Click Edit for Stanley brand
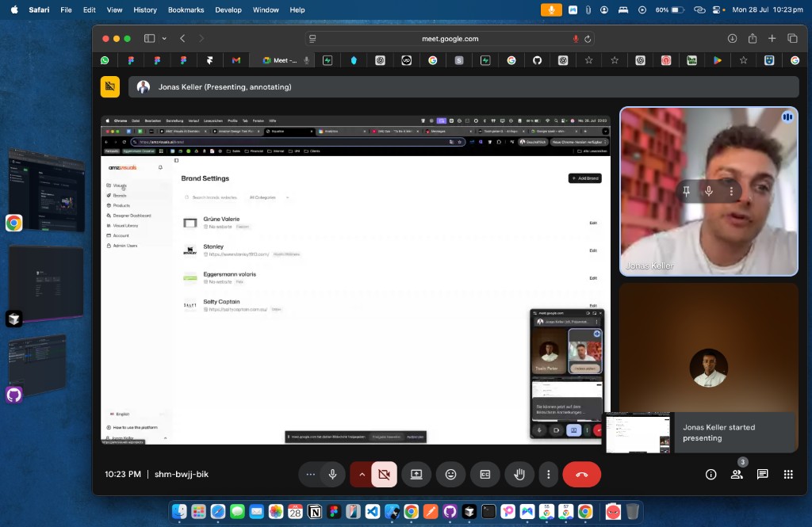This screenshot has height=527, width=812. tap(593, 250)
